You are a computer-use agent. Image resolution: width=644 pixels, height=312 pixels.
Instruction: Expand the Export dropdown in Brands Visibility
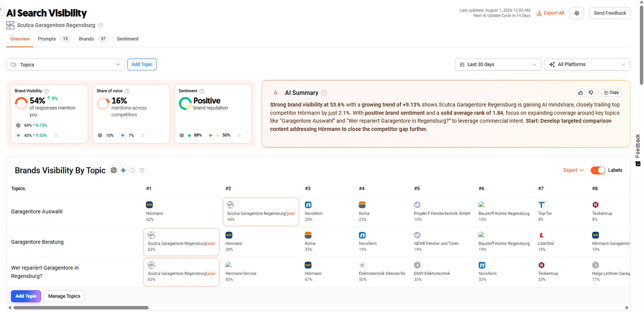click(573, 170)
